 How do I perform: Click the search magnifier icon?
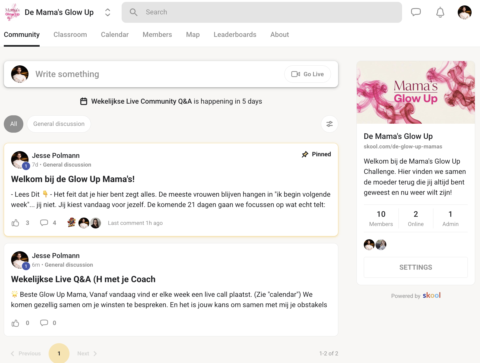click(x=133, y=12)
